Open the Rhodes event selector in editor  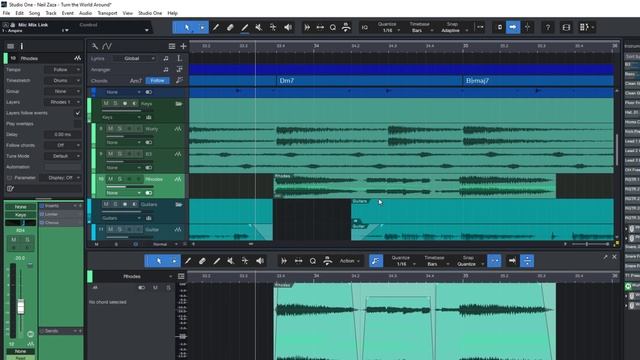(132, 276)
